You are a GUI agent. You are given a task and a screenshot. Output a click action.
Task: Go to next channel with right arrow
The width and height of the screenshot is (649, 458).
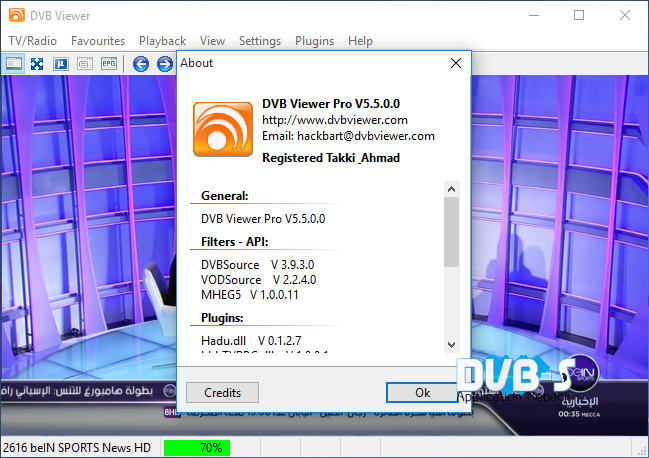coord(165,64)
